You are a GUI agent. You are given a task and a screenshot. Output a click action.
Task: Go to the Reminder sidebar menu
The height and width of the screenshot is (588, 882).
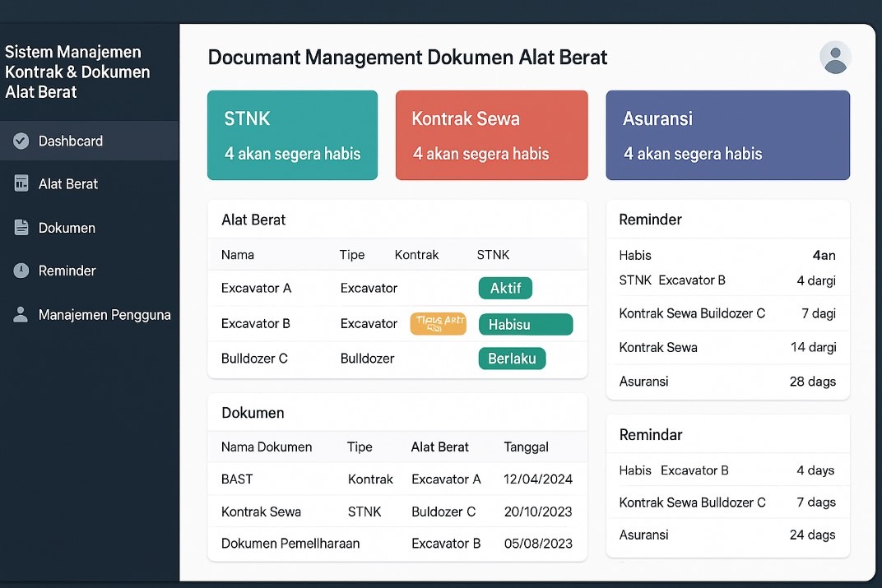[67, 271]
